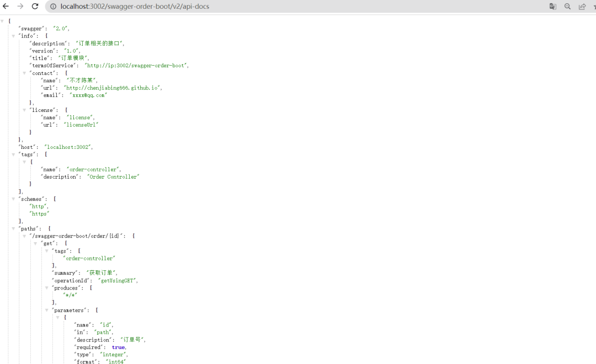
Task: Collapse the "info" node
Action: click(x=13, y=36)
